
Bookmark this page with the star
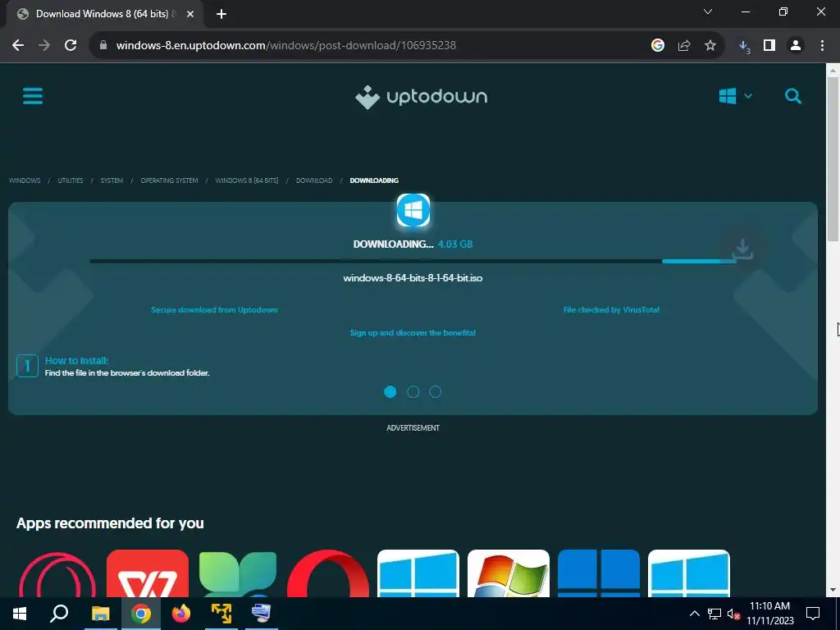710,46
